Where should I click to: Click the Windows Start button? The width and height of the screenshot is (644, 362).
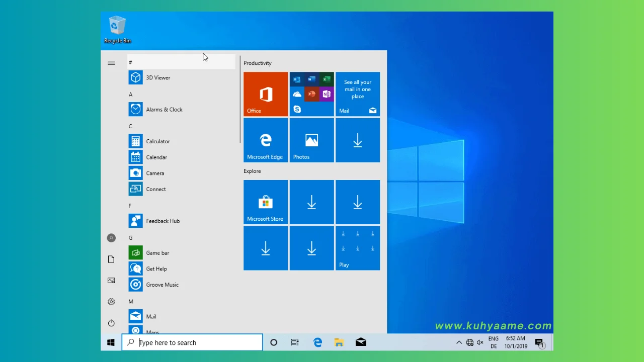pyautogui.click(x=111, y=342)
